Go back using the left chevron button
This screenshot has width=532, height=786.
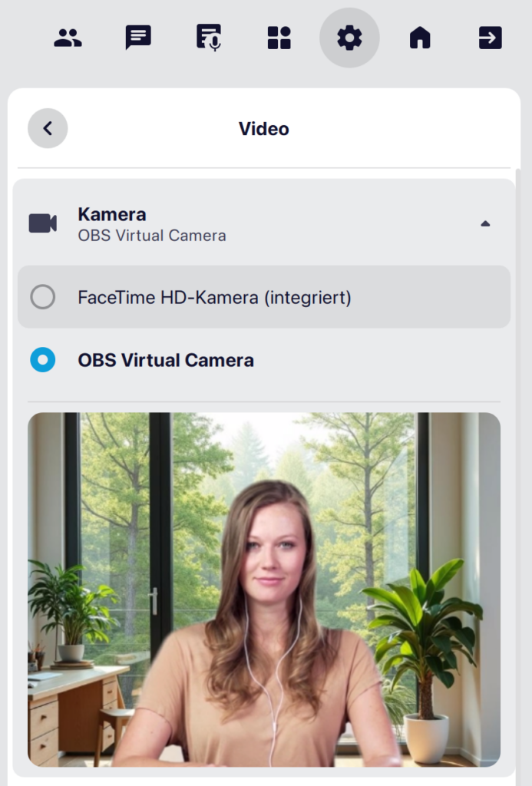tap(48, 128)
